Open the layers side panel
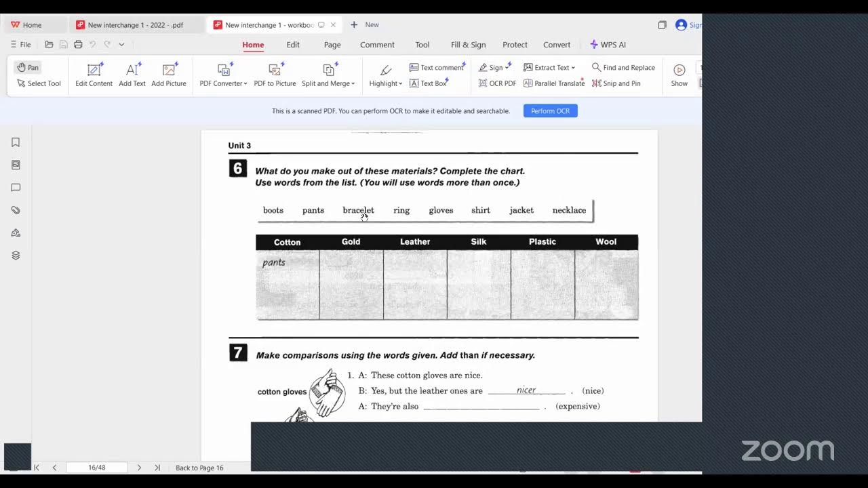This screenshot has height=488, width=868. pos(16,256)
